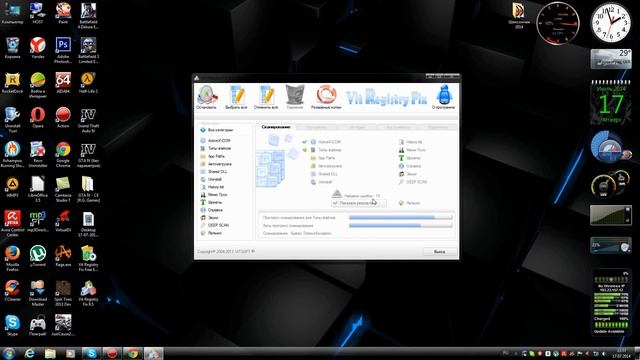
Task: Click the Отменить все toolbar icon
Action: (266, 97)
